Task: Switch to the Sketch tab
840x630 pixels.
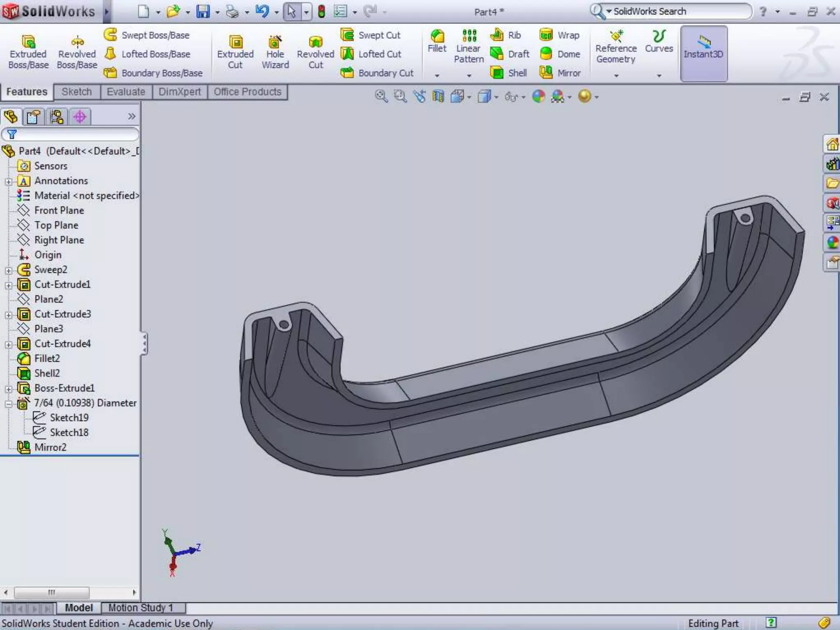Action: click(x=77, y=92)
